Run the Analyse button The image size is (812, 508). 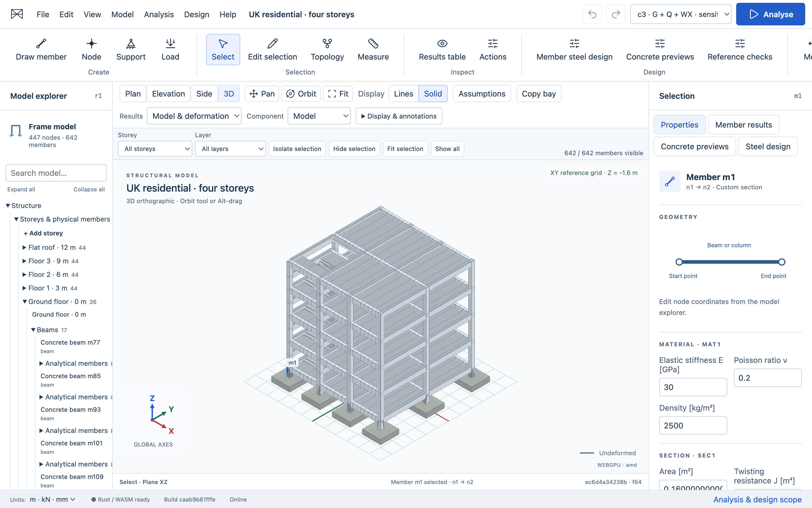[x=770, y=14]
